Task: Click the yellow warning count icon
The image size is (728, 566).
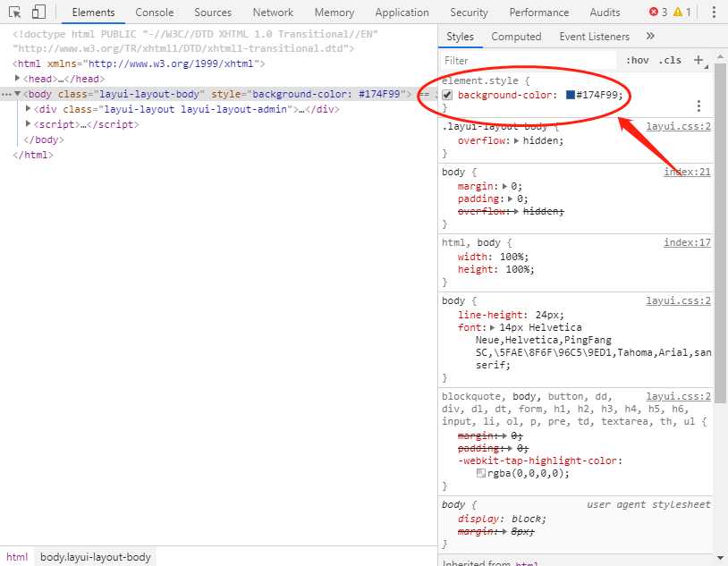Action: point(678,13)
